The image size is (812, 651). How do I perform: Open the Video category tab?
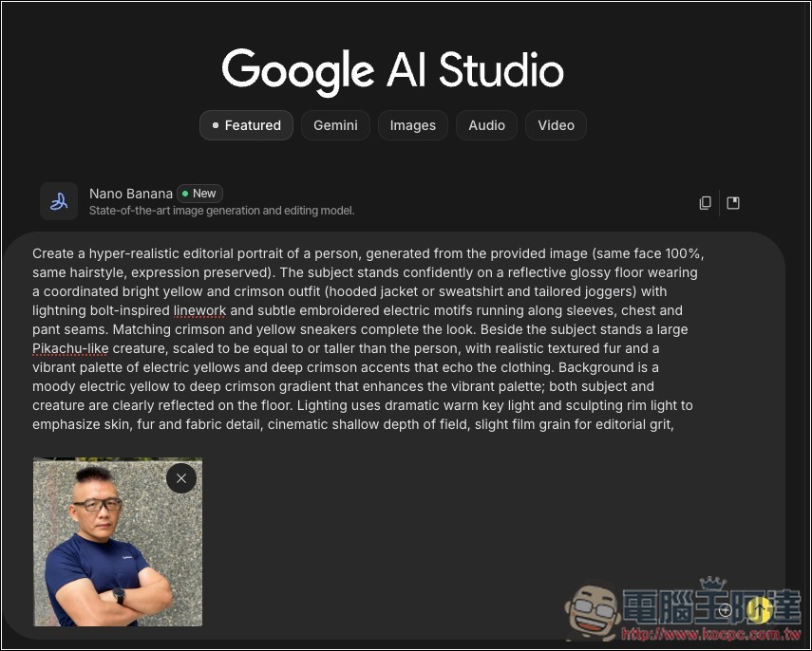coord(556,125)
